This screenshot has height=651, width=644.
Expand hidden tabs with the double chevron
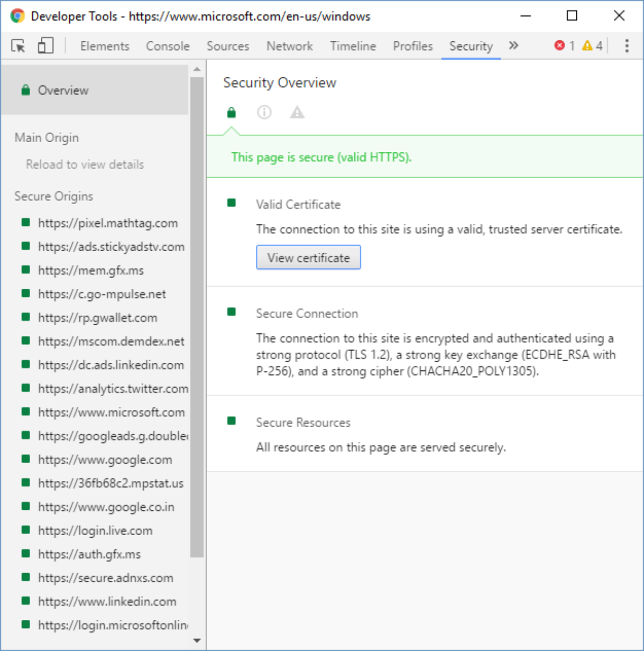pyautogui.click(x=514, y=46)
